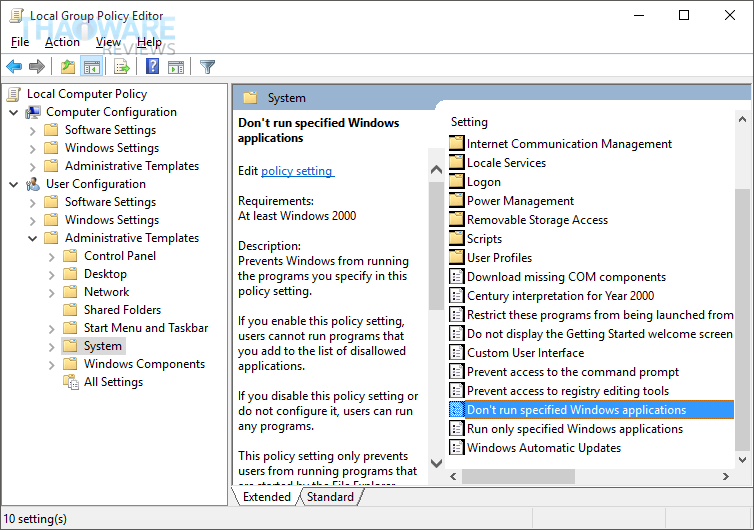Select Restrict these programs from being launched
This screenshot has height=530, width=754.
600,315
